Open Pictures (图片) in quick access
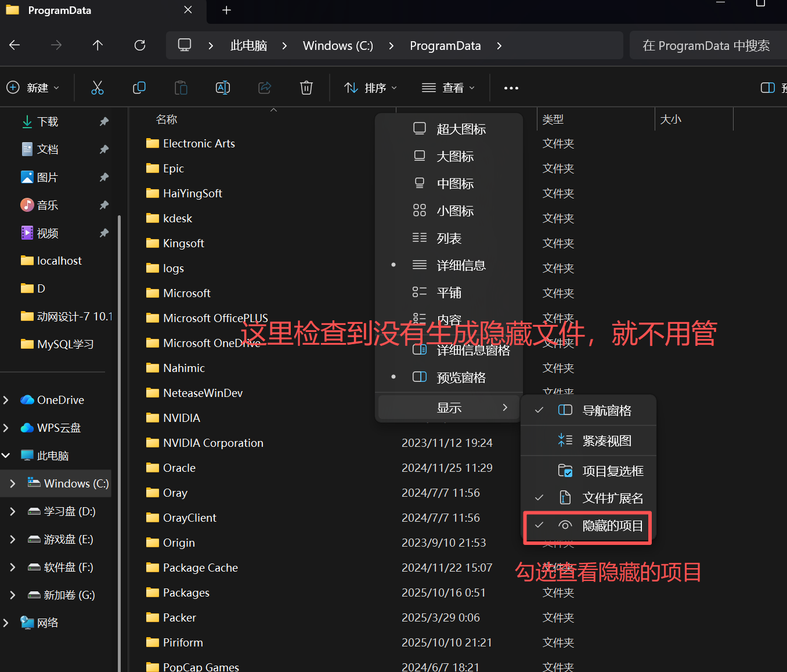 coord(48,177)
